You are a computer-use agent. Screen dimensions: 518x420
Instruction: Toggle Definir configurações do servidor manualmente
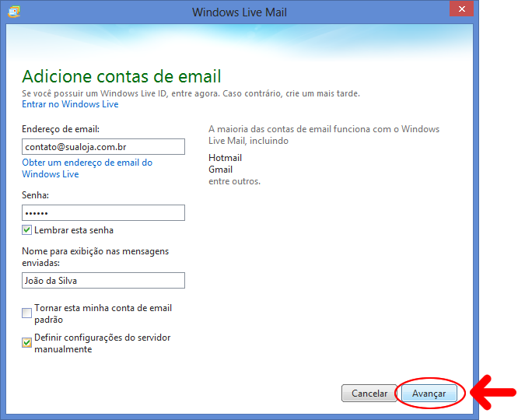point(26,343)
